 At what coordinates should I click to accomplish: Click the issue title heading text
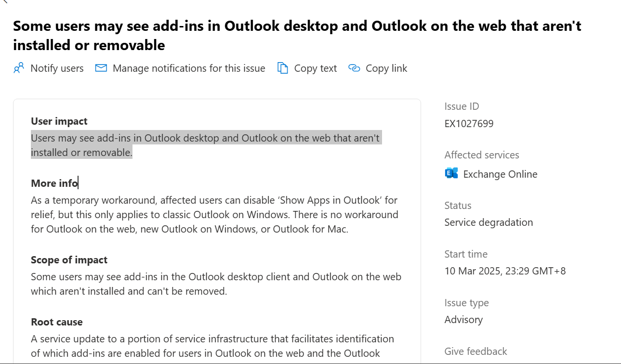click(x=297, y=35)
